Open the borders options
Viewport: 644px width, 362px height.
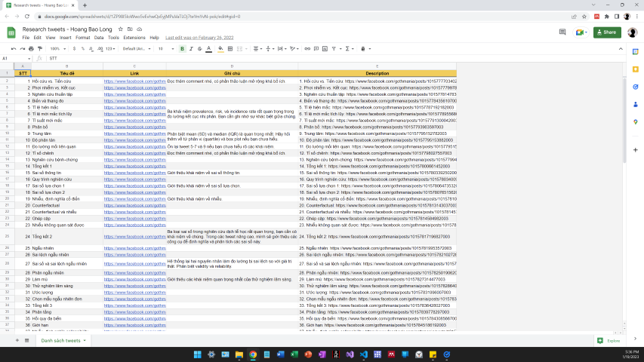point(230,49)
